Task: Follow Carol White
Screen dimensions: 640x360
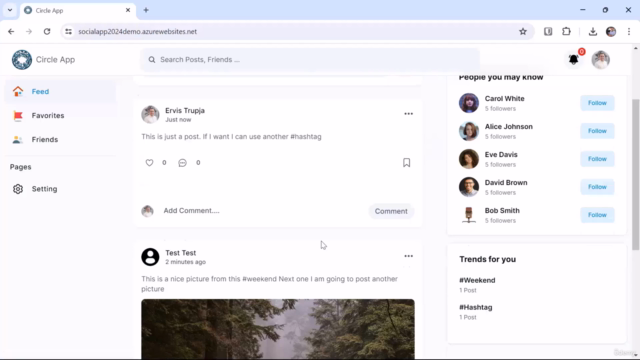Action: (x=597, y=103)
